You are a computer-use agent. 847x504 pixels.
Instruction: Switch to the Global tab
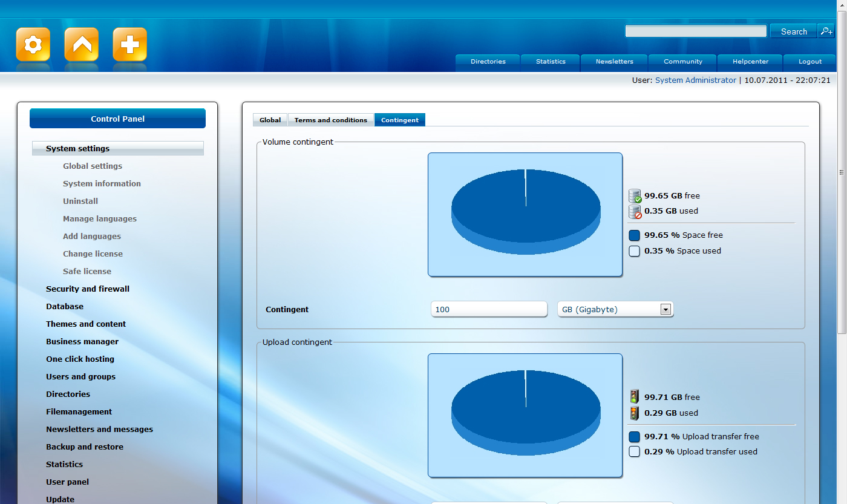(270, 120)
